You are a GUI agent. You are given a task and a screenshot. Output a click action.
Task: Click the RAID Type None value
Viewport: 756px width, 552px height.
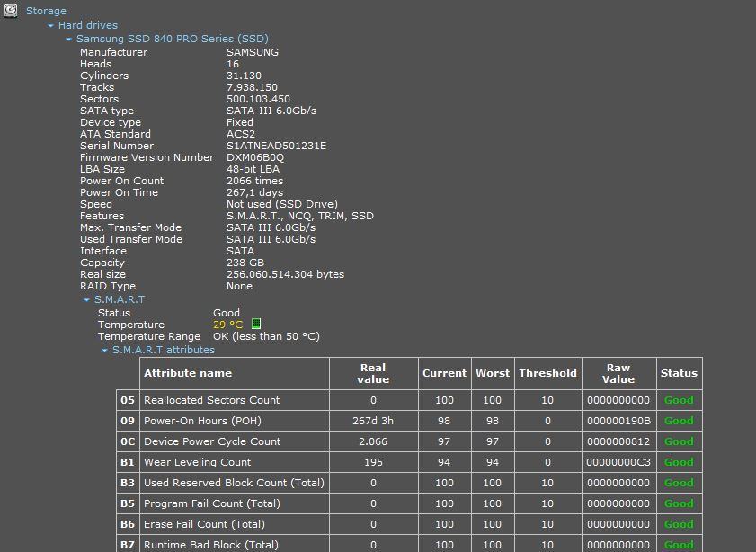point(240,286)
